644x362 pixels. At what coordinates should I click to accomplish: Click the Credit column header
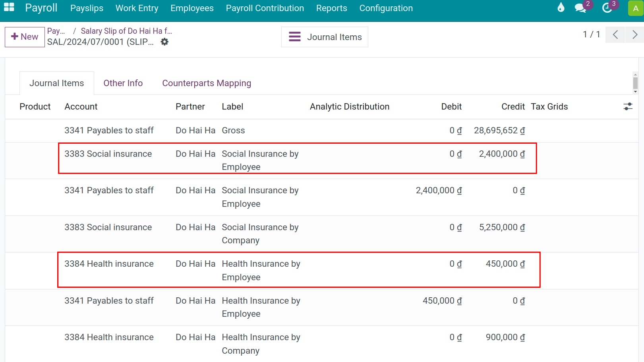click(x=513, y=106)
